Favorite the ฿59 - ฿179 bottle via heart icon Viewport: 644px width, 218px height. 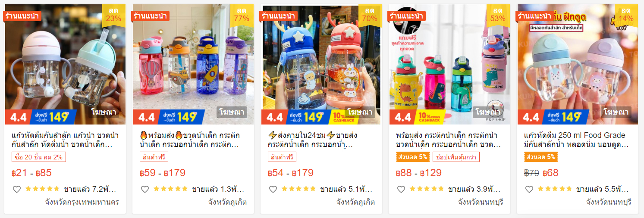(x=145, y=189)
